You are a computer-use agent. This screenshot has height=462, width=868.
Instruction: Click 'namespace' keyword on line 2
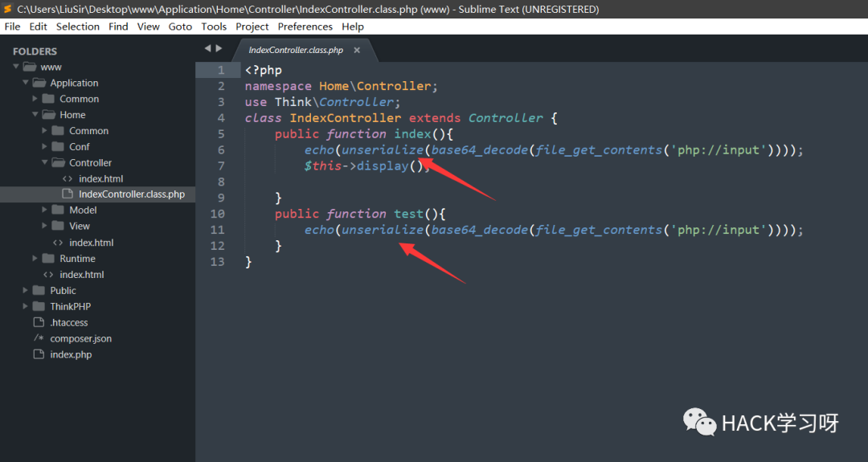(x=278, y=86)
